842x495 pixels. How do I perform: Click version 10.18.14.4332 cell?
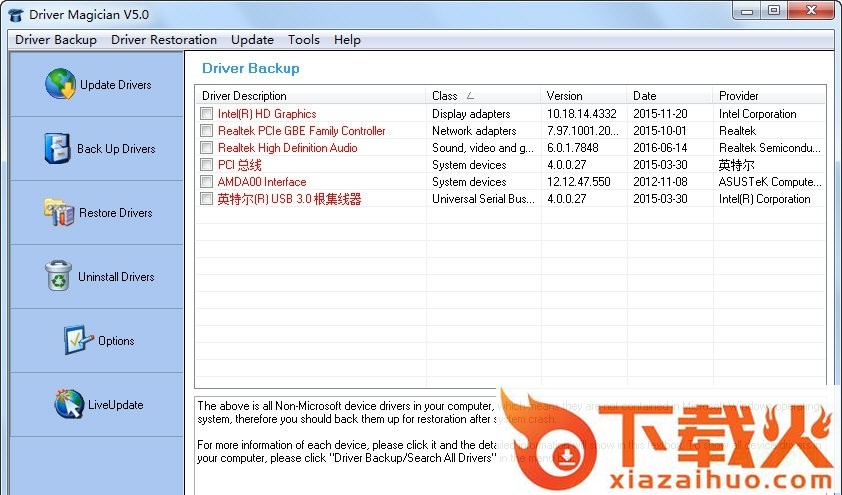click(x=582, y=114)
